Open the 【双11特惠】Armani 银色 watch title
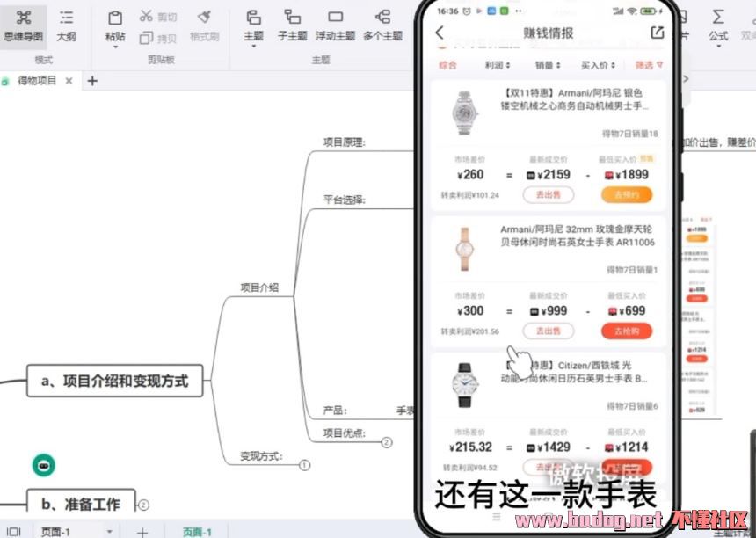Screen dimensions: 756x538 pyautogui.click(x=574, y=99)
